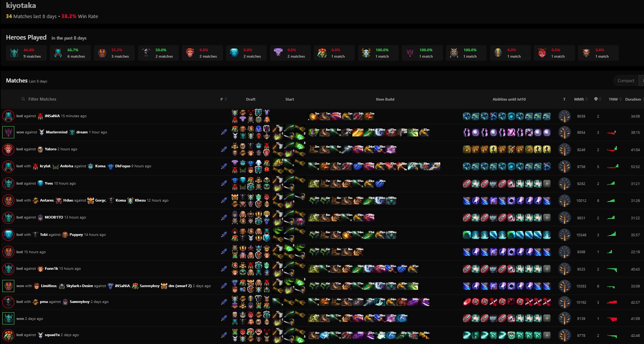Sort matches by the MMR column
The image size is (644, 344).
[x=581, y=99]
